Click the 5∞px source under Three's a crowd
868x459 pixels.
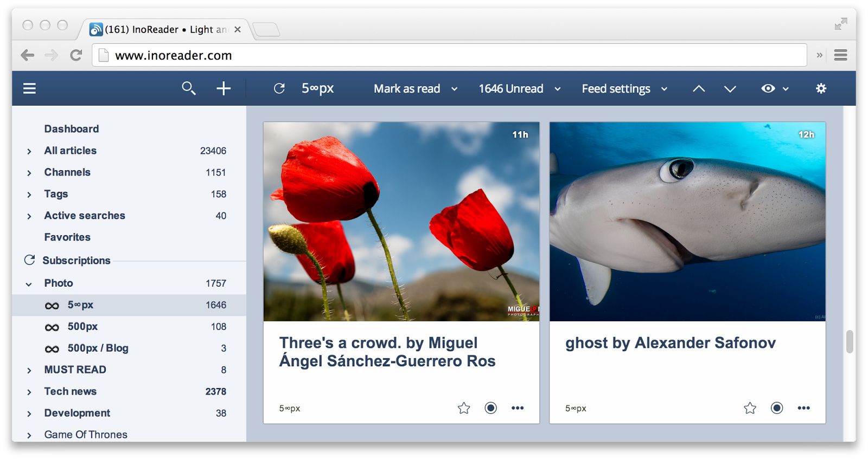pyautogui.click(x=290, y=409)
